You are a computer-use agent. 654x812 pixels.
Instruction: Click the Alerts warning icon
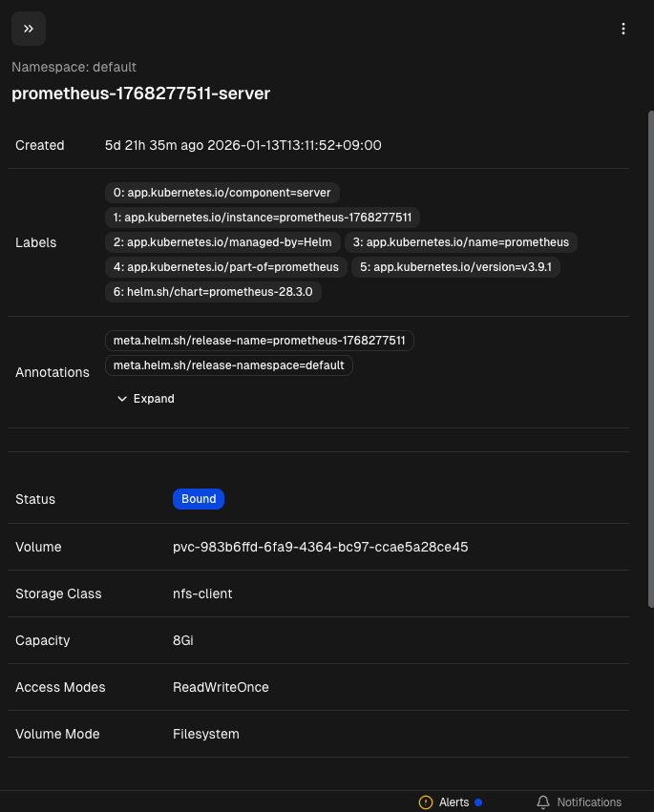click(424, 802)
